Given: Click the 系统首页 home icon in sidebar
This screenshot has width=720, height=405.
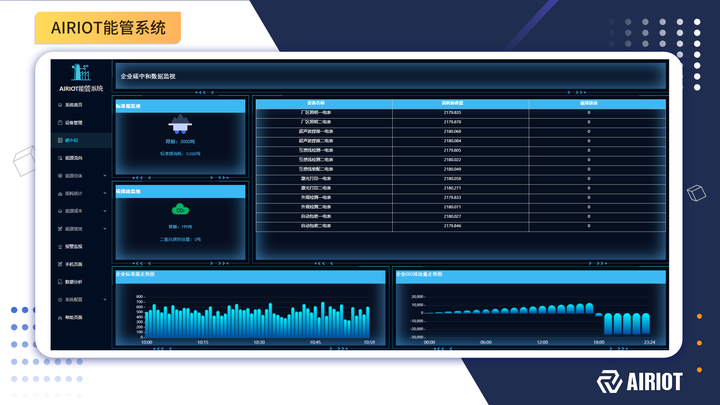Looking at the screenshot, I should (x=60, y=105).
